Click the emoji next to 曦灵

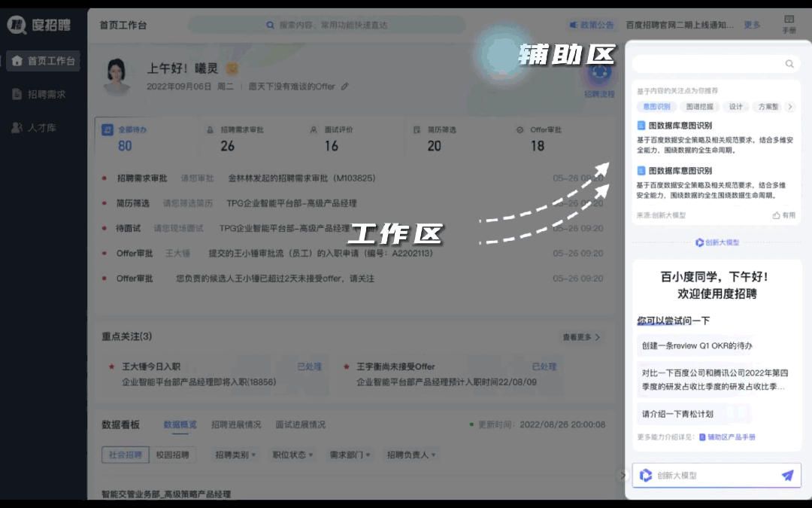[x=232, y=68]
